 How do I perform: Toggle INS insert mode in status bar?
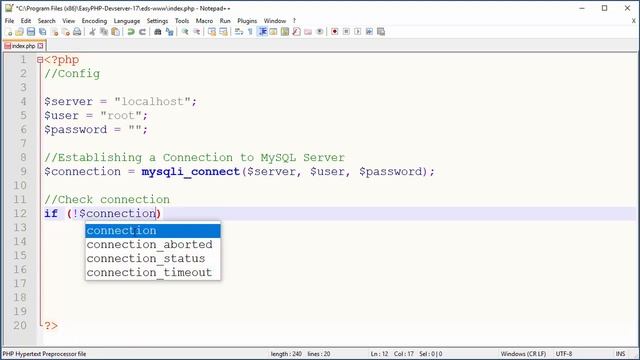[620, 354]
